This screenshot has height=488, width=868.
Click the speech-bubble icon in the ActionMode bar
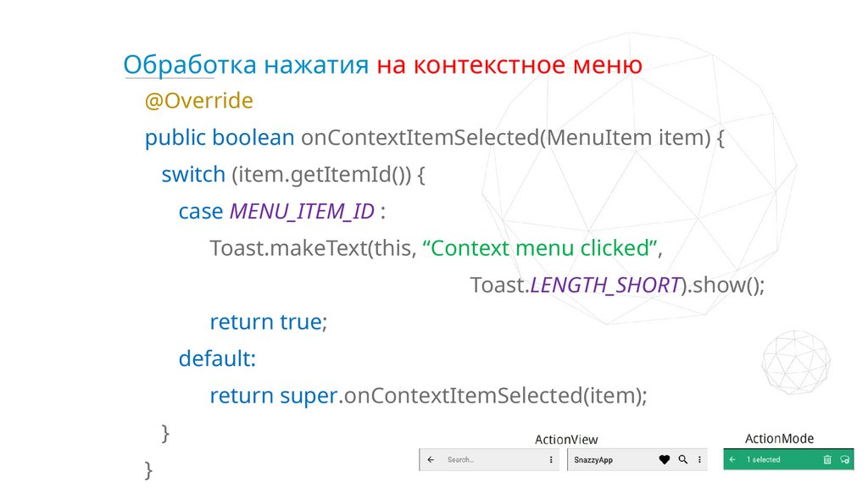point(844,460)
